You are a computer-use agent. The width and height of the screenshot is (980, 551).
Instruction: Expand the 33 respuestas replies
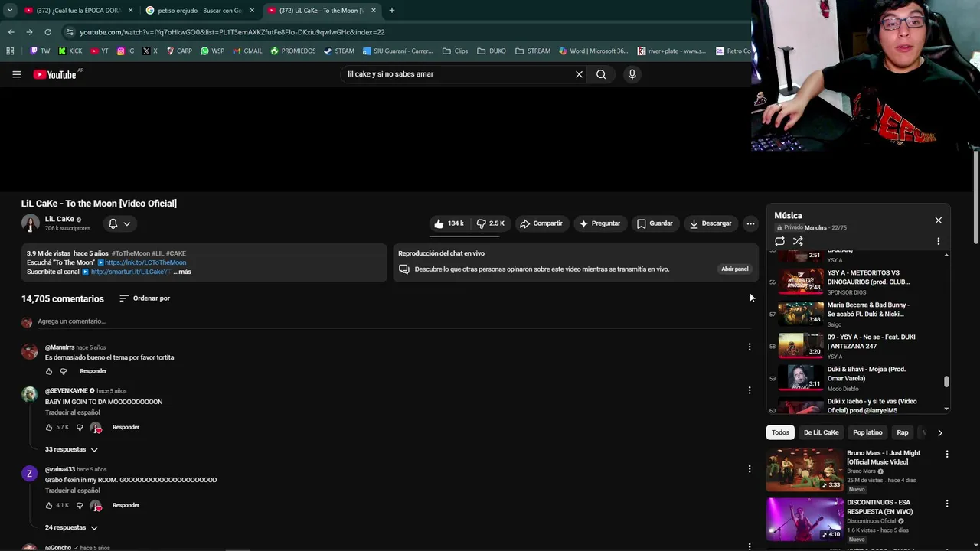tap(71, 450)
